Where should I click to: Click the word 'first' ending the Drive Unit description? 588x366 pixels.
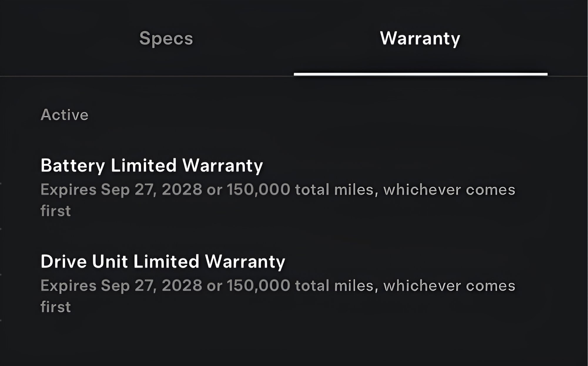(x=56, y=307)
